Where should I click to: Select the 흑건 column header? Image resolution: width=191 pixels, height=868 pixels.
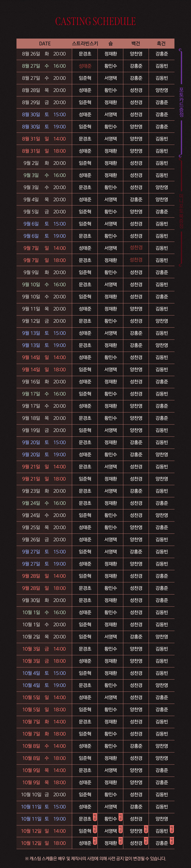[x=161, y=43]
